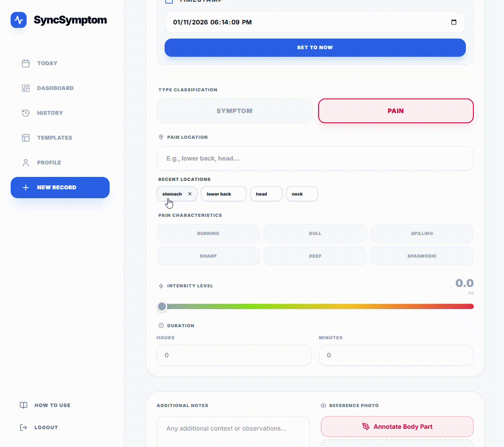Click the Today calendar icon in sidebar
504x447 pixels.
(26, 63)
